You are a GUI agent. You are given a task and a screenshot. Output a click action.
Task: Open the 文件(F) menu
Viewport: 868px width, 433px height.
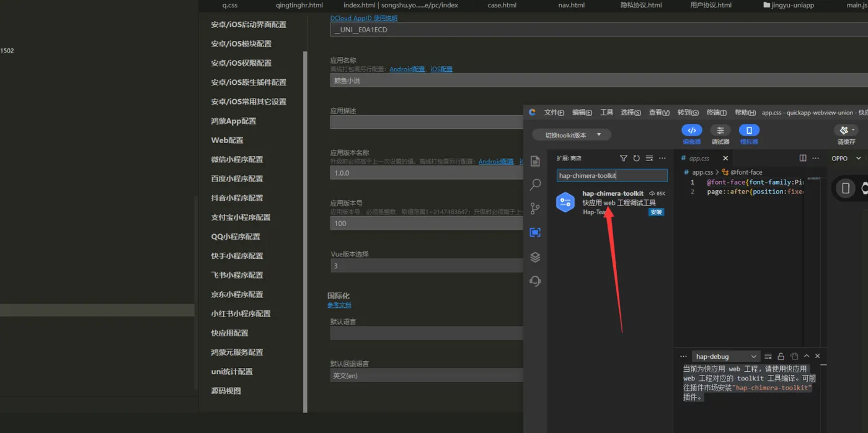click(554, 113)
